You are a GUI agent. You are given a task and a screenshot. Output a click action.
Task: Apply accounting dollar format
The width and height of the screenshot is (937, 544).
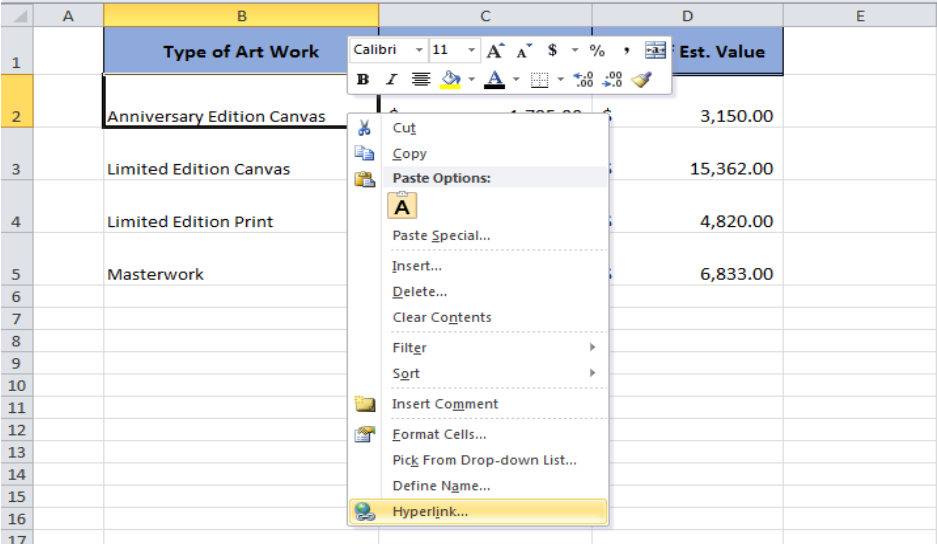(553, 51)
